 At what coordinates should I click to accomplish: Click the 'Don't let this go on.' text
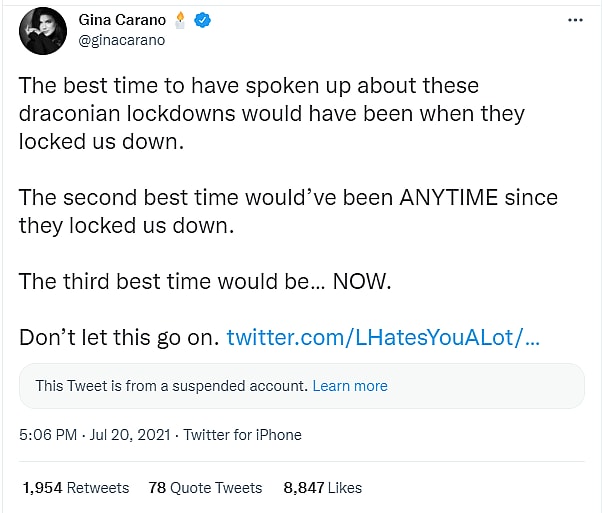tap(118, 337)
